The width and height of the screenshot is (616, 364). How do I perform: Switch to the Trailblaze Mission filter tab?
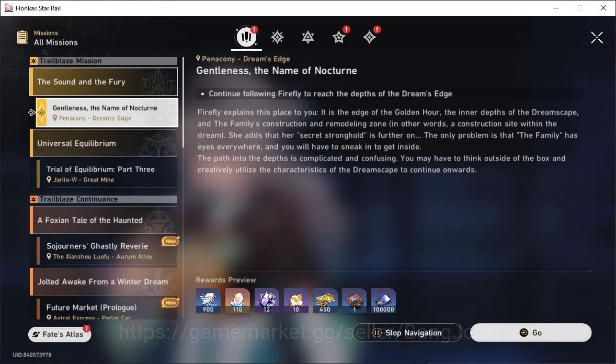click(x=277, y=37)
